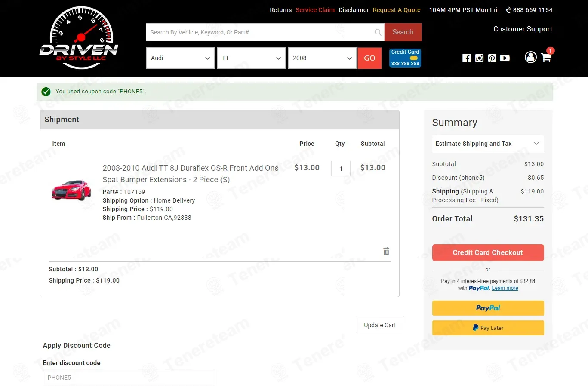The width and height of the screenshot is (588, 390).
Task: Click the Ship From Fullerton CA text
Action: tap(147, 218)
